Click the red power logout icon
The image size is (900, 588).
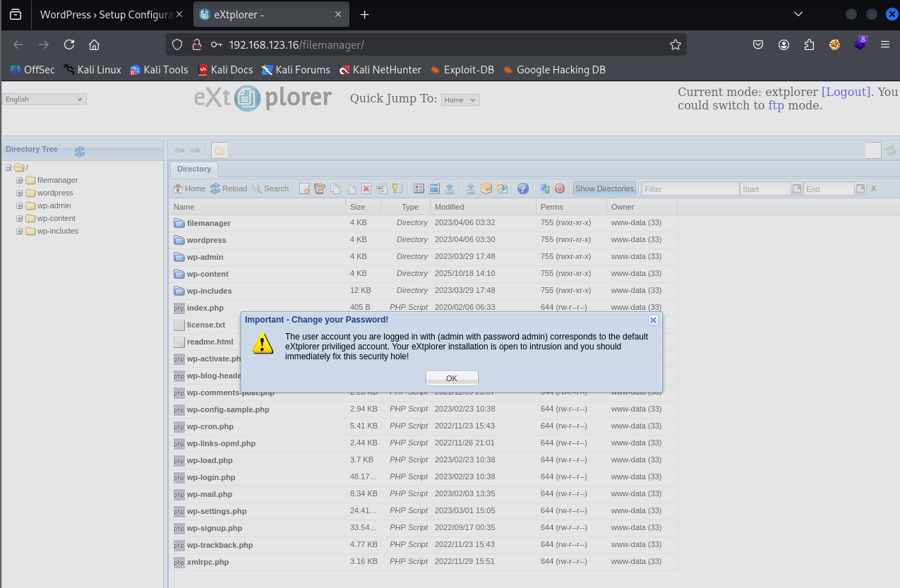click(560, 188)
